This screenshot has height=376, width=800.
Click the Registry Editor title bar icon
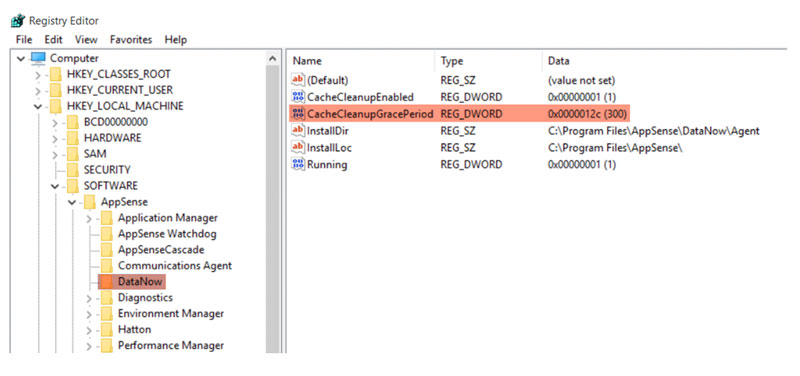pyautogui.click(x=18, y=21)
